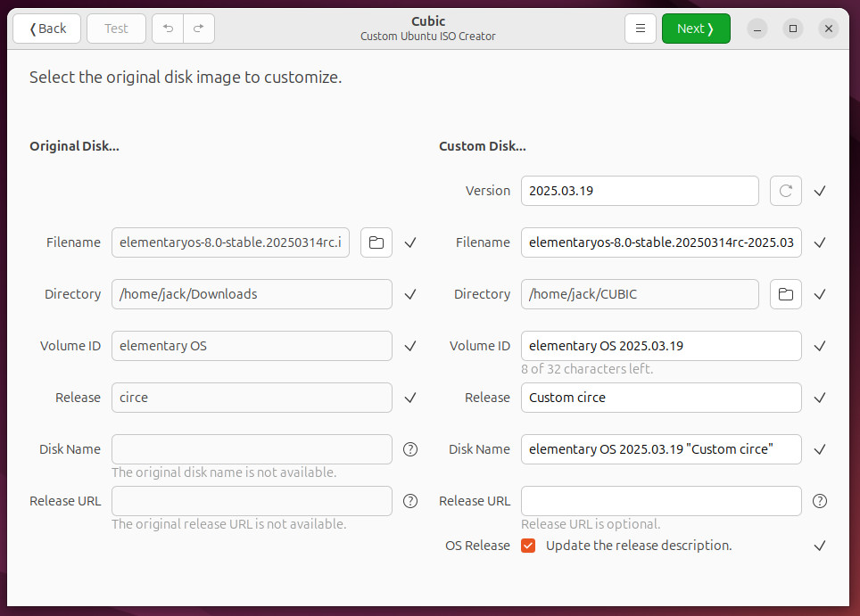This screenshot has height=616, width=860.
Task: Click checkmark beside original Directory
Action: point(410,294)
